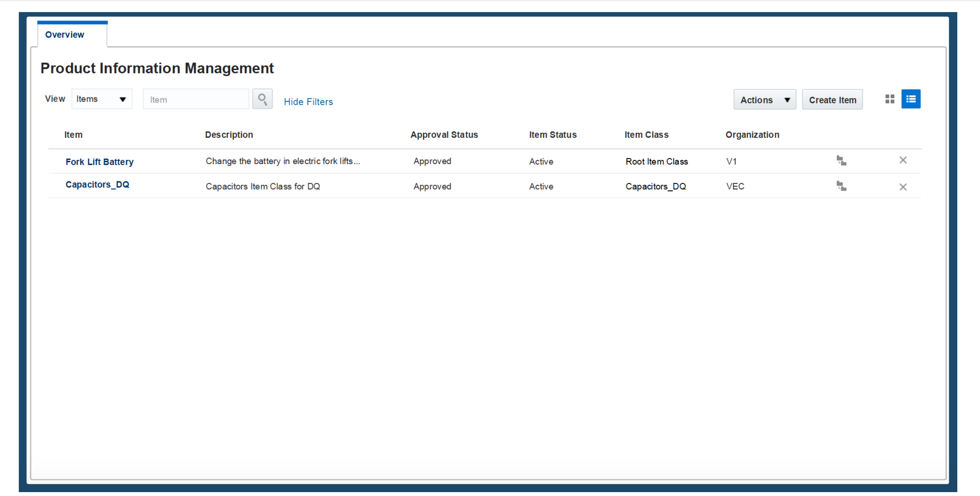This screenshot has height=496, width=980.
Task: Switch to list view icon
Action: coord(910,99)
